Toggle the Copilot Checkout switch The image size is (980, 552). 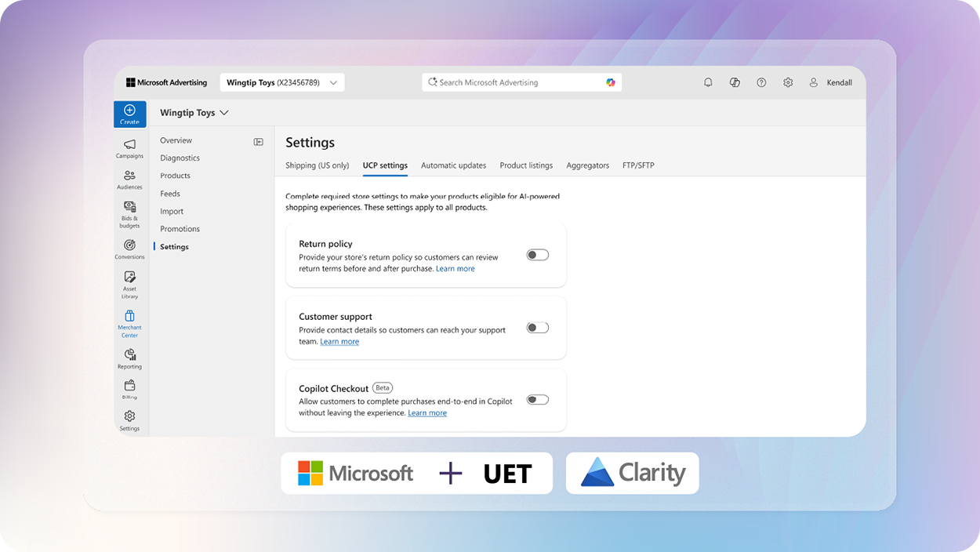coord(538,400)
